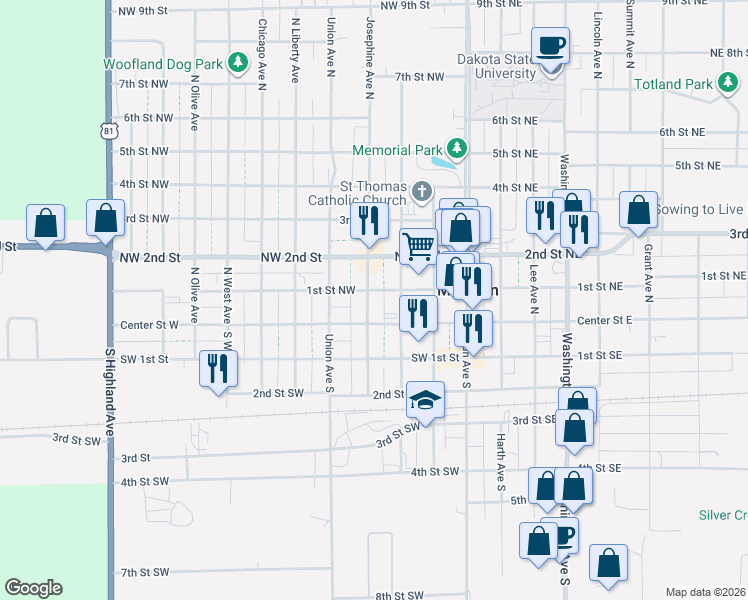Click the Silver Creek green label

[x=723, y=515]
